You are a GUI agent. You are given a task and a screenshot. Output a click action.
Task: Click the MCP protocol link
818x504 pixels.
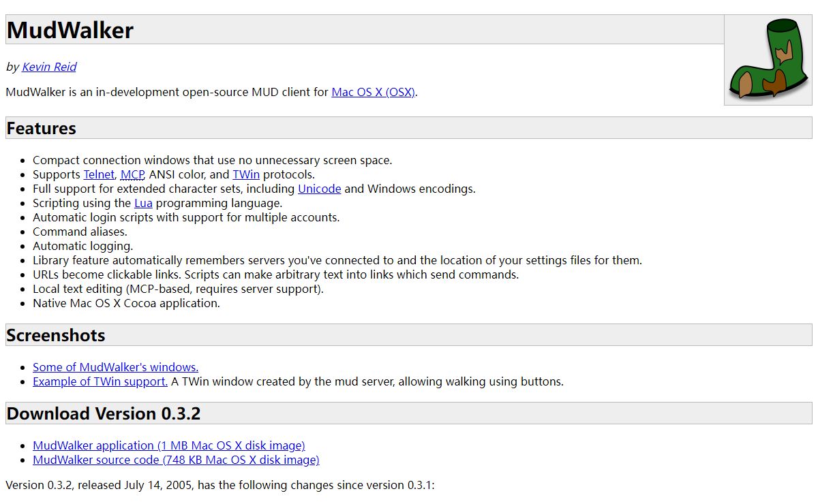(x=132, y=174)
